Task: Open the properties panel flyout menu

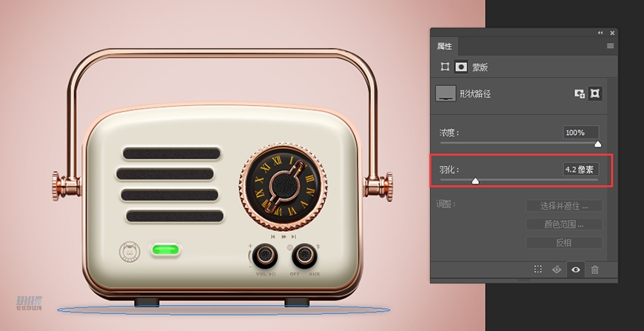Action: (610, 46)
